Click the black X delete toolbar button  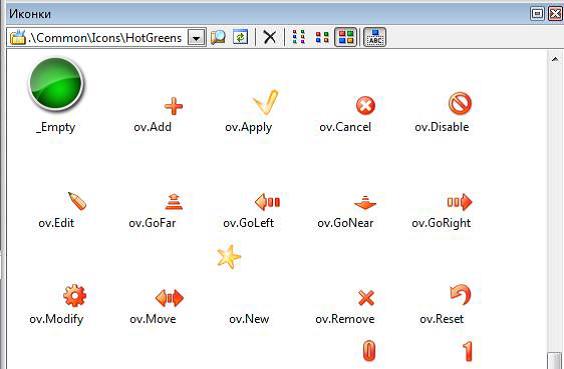(x=269, y=37)
